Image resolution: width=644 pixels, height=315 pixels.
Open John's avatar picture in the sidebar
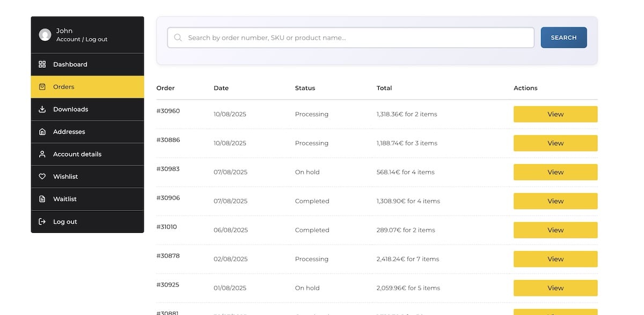pyautogui.click(x=46, y=34)
